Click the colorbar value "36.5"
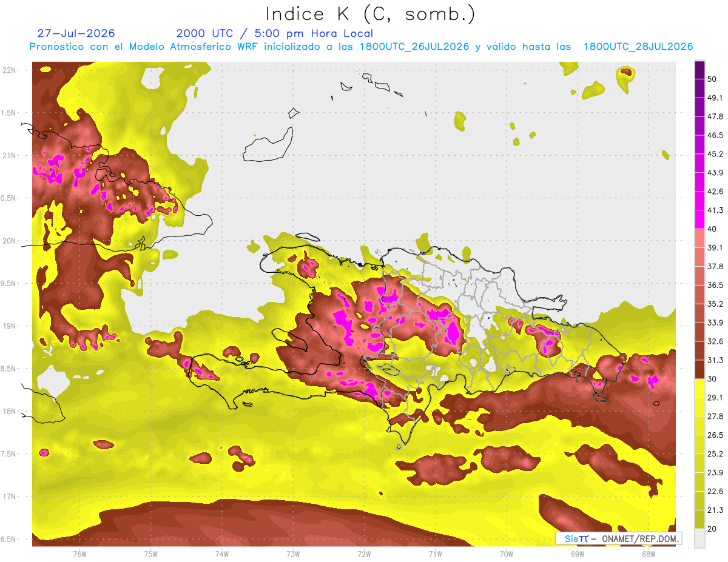Screen dimensions: 728x562 point(715,285)
